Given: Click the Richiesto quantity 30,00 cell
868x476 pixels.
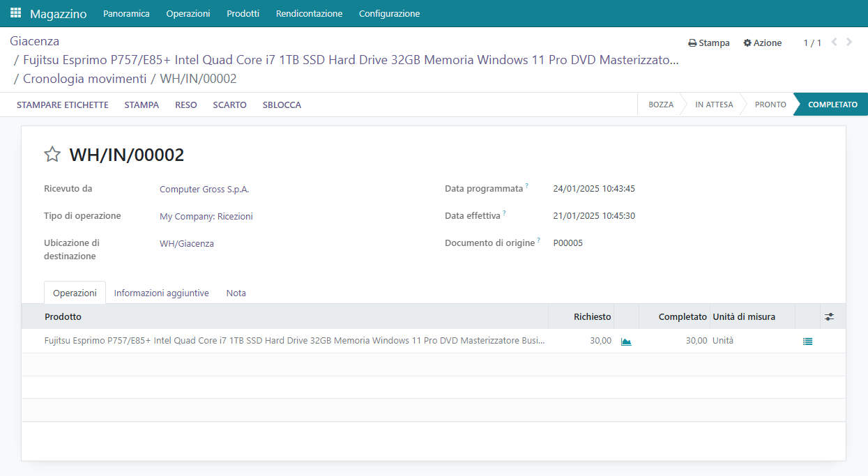Looking at the screenshot, I should point(600,341).
